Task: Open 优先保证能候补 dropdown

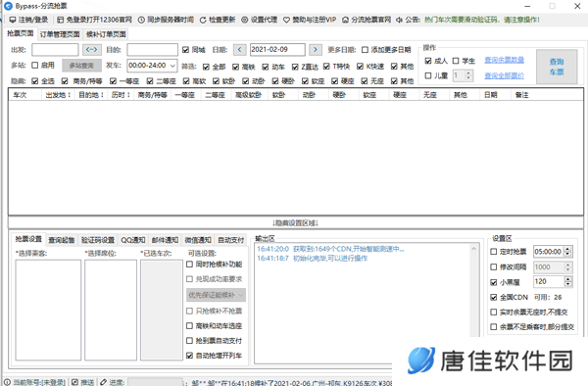Action: (x=216, y=295)
